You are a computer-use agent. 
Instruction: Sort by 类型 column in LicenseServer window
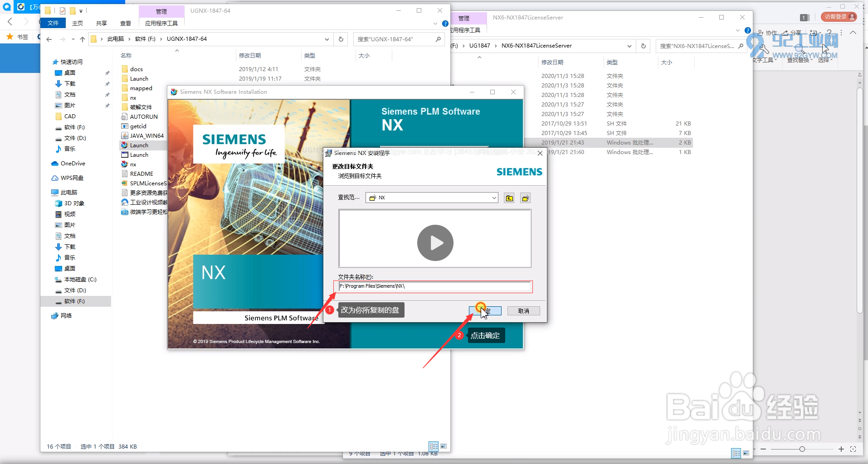612,63
